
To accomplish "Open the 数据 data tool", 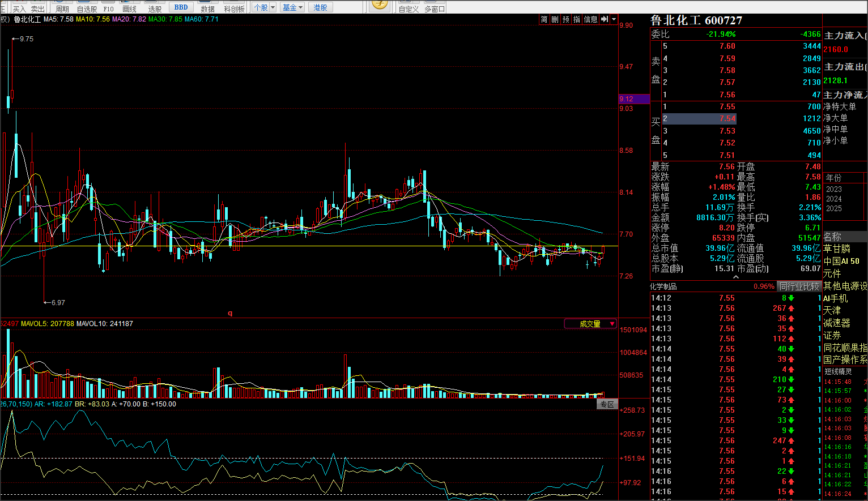I will tap(208, 8).
